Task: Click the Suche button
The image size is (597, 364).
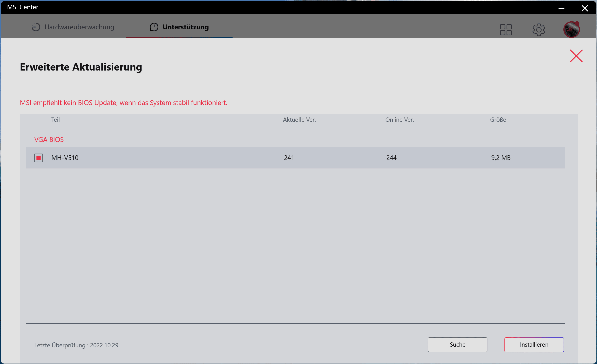Action: pyautogui.click(x=457, y=344)
